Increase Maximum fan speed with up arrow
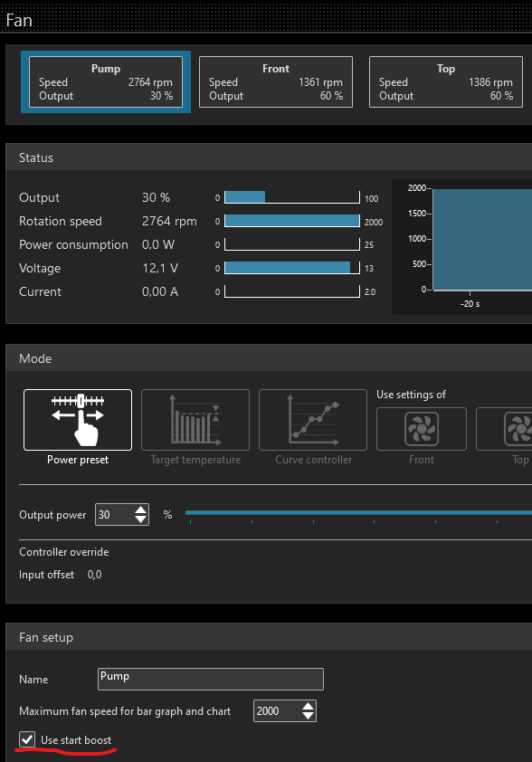Screen dimensions: 532x762 [308, 706]
